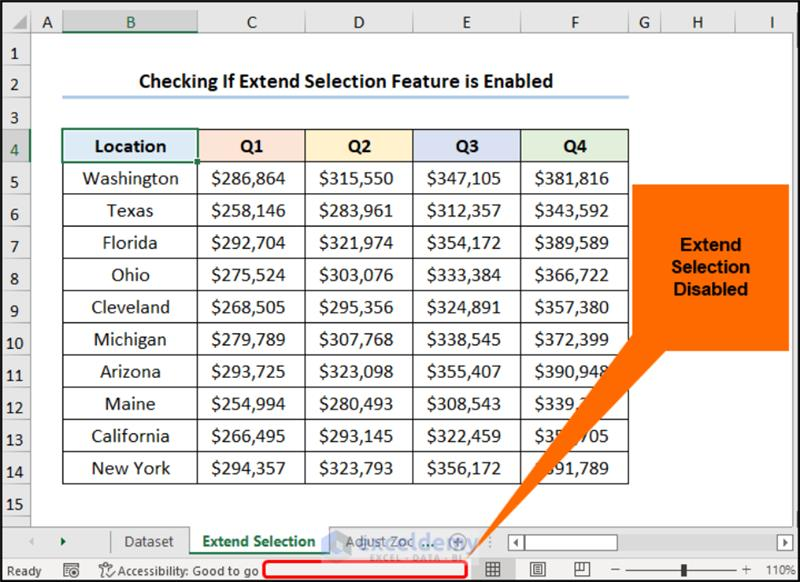The width and height of the screenshot is (800, 582).
Task: Click the 110% zoom level button
Action: click(x=780, y=570)
